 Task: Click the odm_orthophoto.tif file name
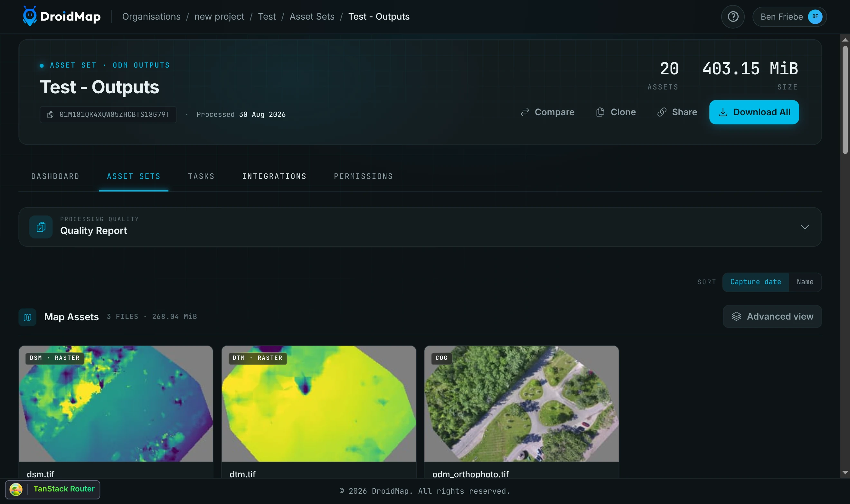470,474
